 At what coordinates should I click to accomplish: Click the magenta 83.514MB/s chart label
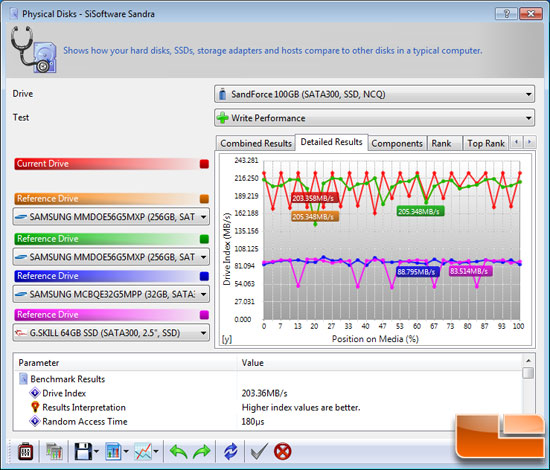point(470,271)
